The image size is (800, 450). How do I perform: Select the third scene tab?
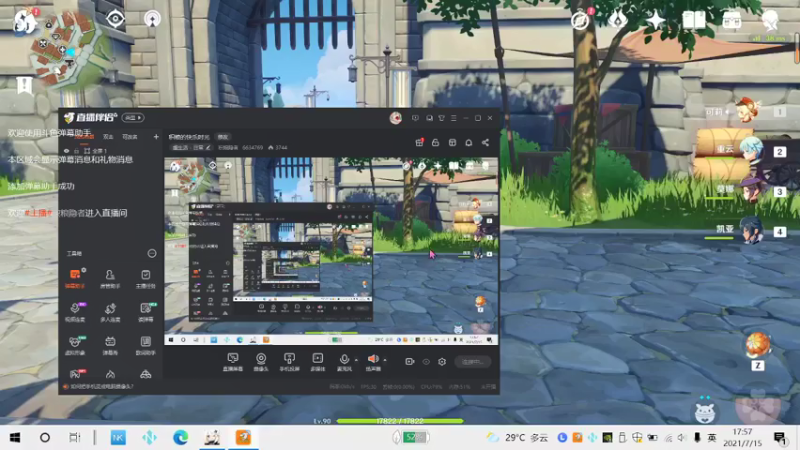click(x=130, y=137)
